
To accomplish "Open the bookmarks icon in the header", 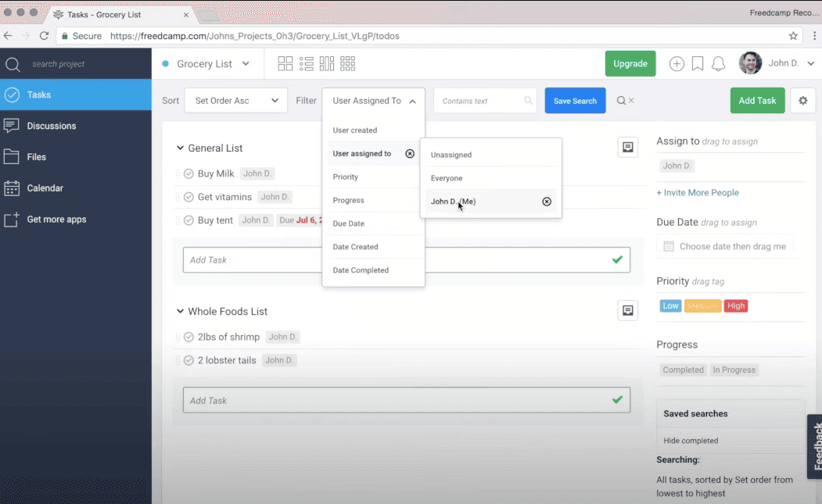I will (696, 63).
